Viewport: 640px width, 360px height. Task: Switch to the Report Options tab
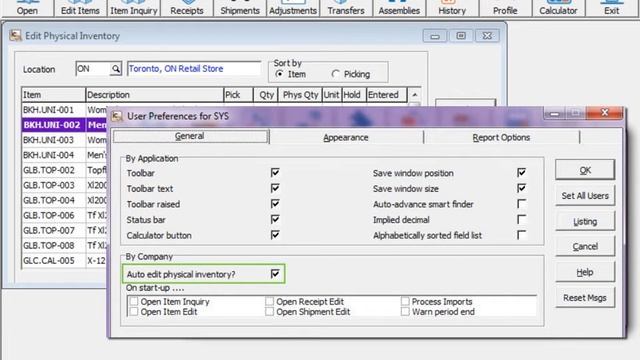point(501,138)
